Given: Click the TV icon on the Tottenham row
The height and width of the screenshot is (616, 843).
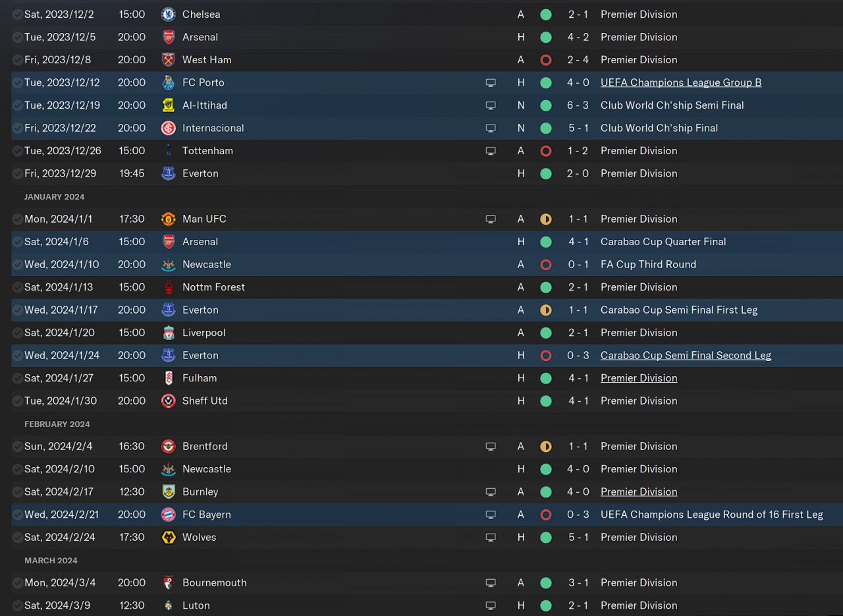Looking at the screenshot, I should click(x=491, y=151).
